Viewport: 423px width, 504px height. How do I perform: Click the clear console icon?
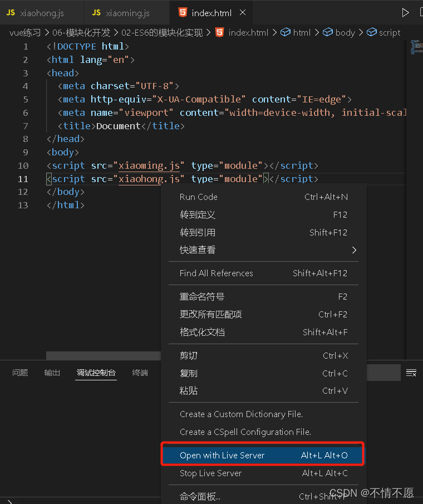(411, 373)
